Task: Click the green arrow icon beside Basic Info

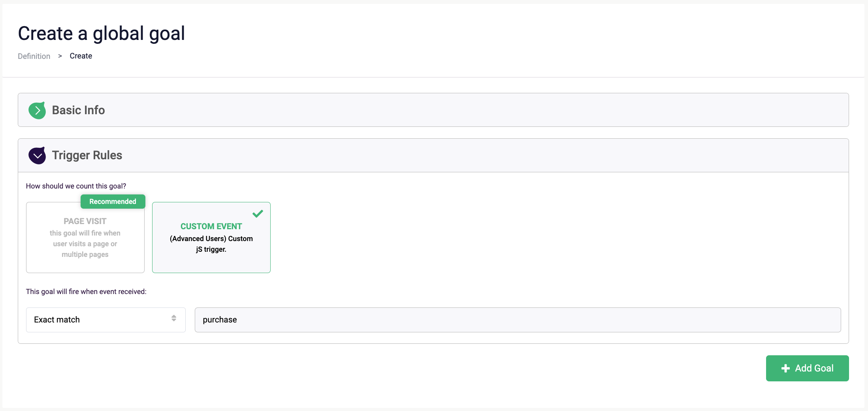Action: tap(37, 111)
